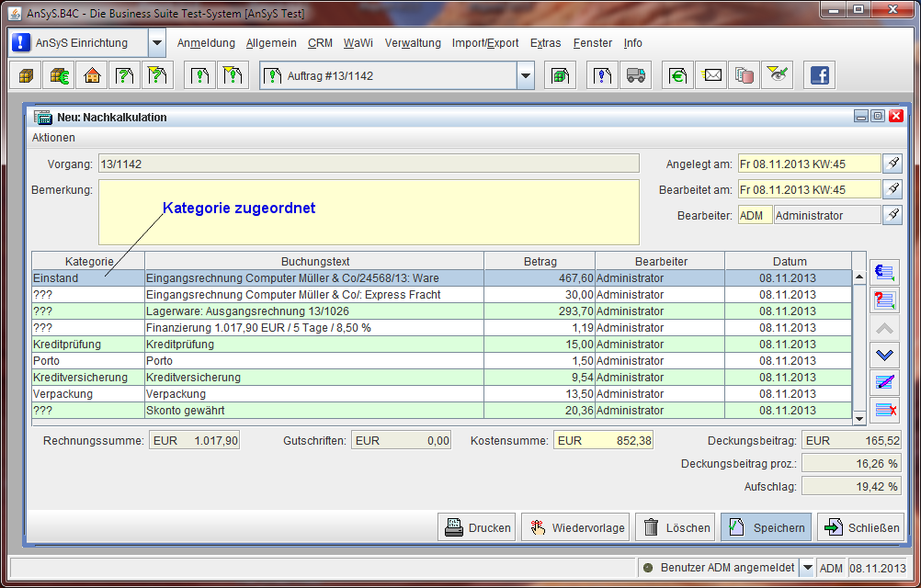Click the envelope mail toolbar icon
Image resolution: width=921 pixels, height=588 pixels.
coord(712,76)
